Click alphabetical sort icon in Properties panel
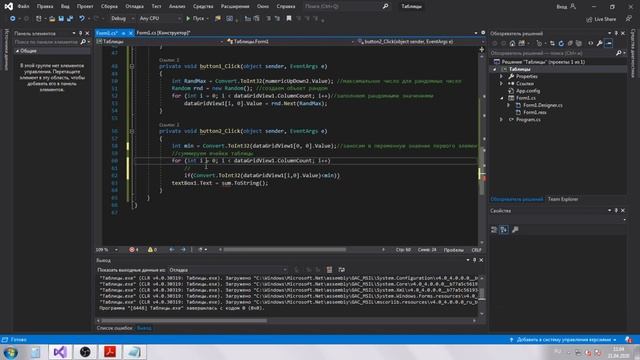The height and width of the screenshot is (360, 640). [x=504, y=229]
